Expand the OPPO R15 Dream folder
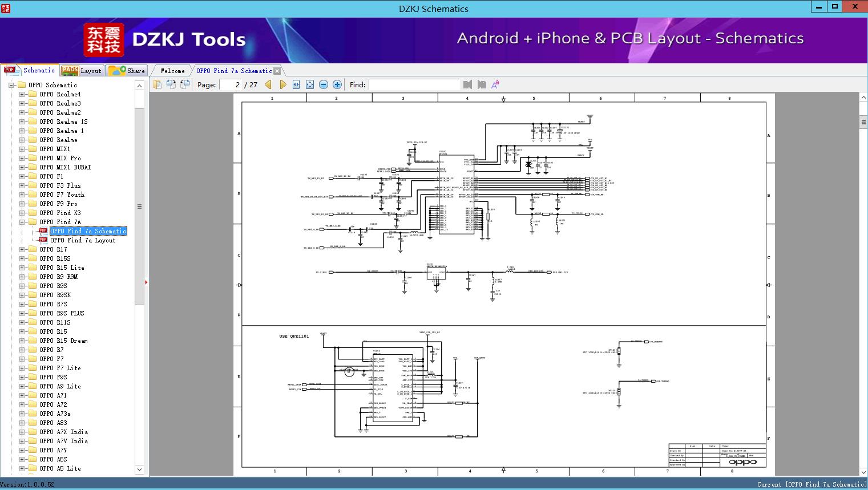 (x=22, y=341)
